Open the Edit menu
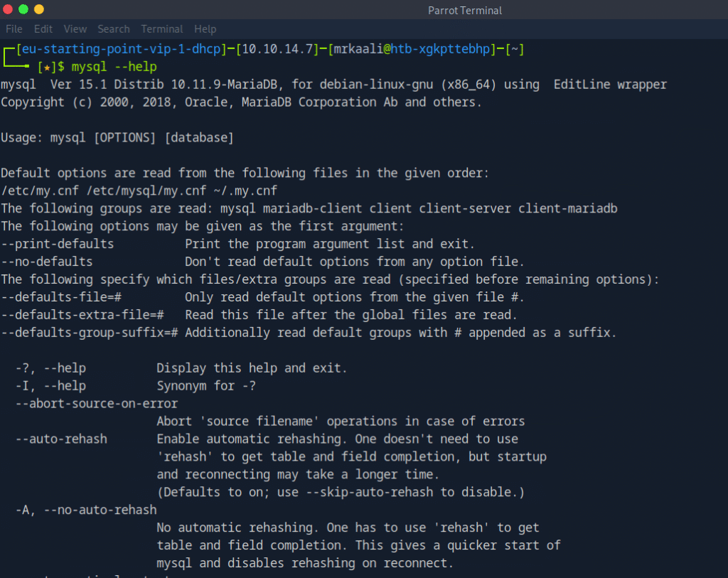Screen dimensions: 728x578 (x=43, y=29)
